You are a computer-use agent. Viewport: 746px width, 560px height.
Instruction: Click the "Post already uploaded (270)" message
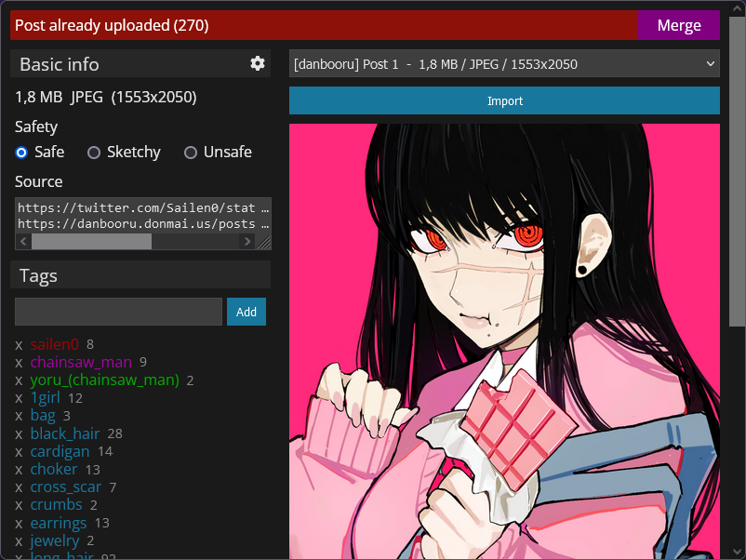[x=112, y=25]
